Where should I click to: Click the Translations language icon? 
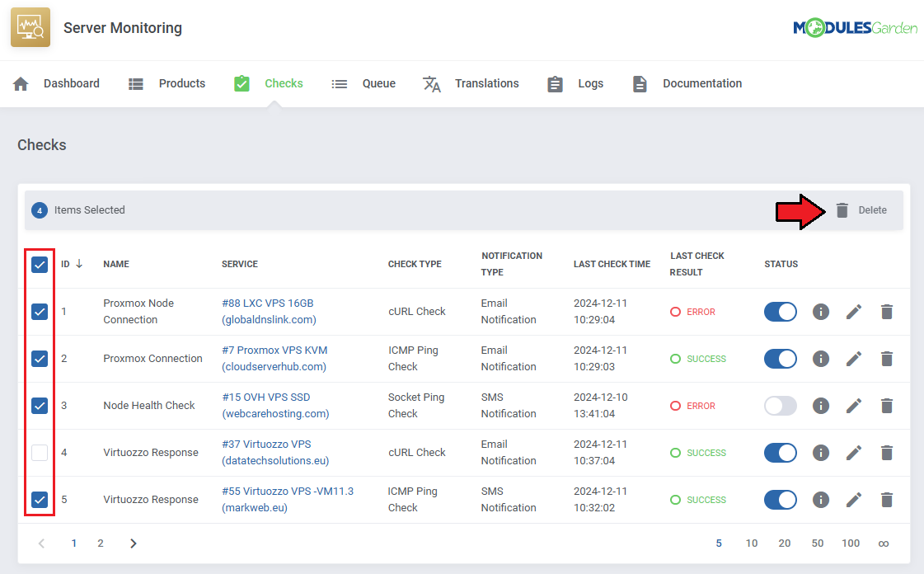(x=431, y=84)
